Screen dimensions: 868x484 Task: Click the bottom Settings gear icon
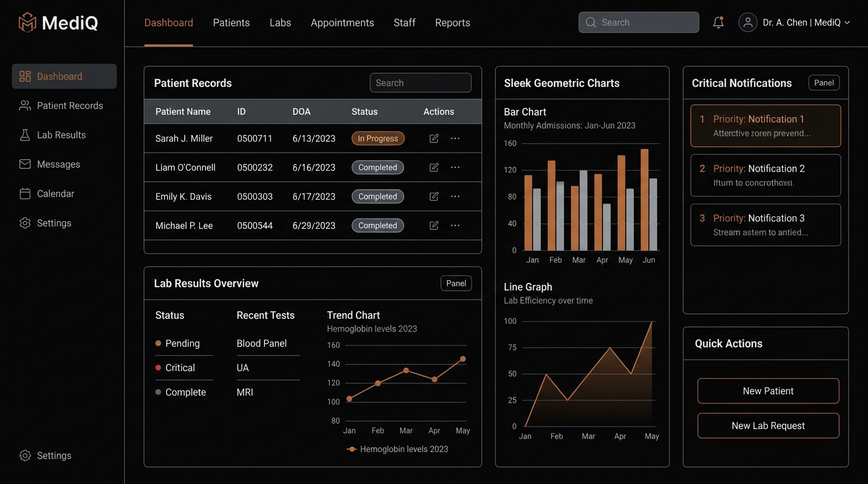[25, 456]
